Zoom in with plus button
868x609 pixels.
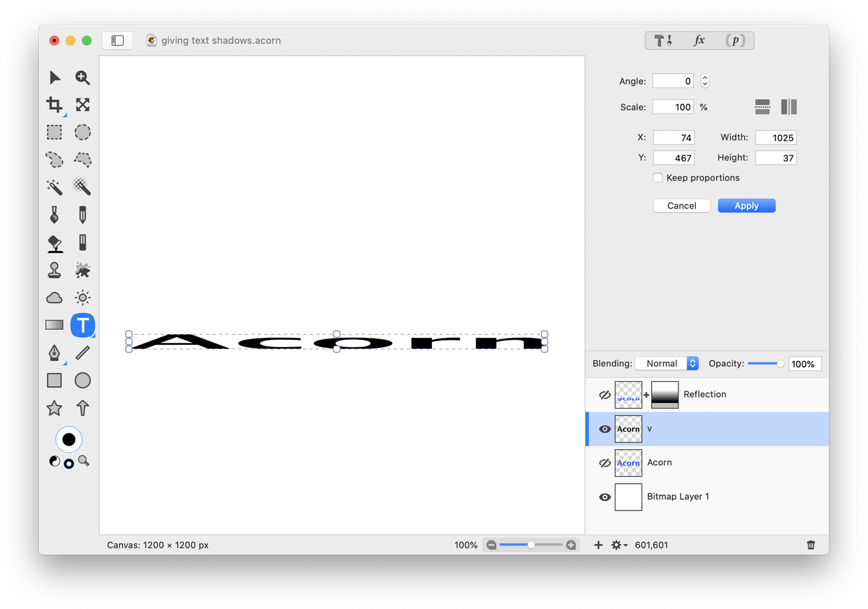(x=571, y=545)
